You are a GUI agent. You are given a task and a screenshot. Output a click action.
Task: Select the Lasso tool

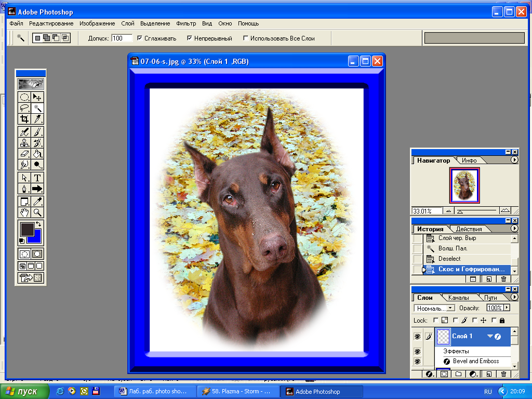24,108
